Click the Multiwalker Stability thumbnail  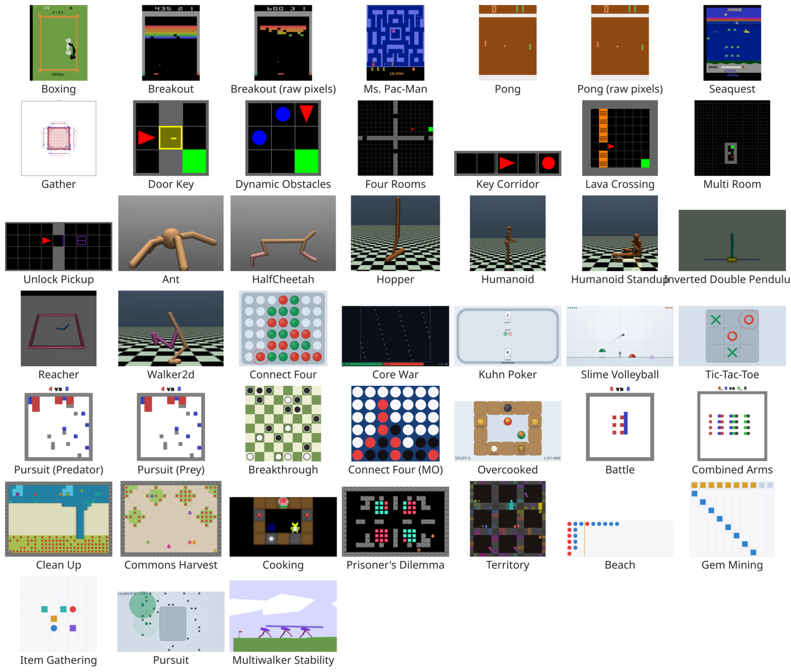click(x=283, y=616)
